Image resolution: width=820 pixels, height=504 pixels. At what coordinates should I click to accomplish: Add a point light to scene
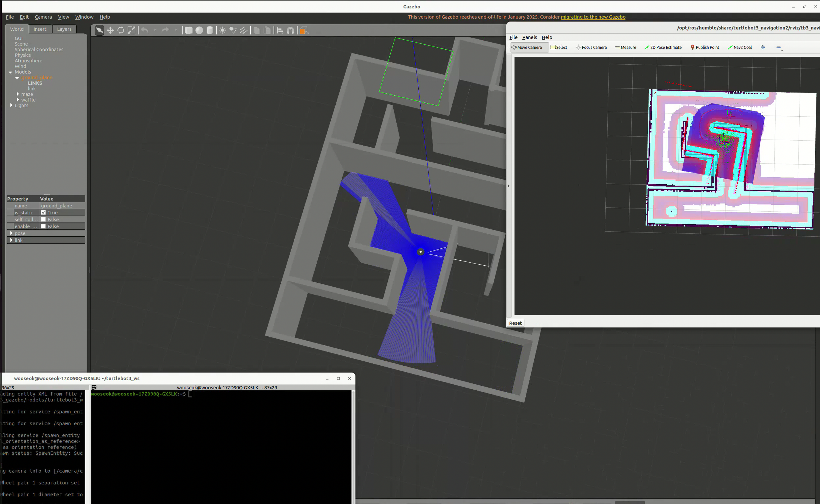tap(222, 31)
